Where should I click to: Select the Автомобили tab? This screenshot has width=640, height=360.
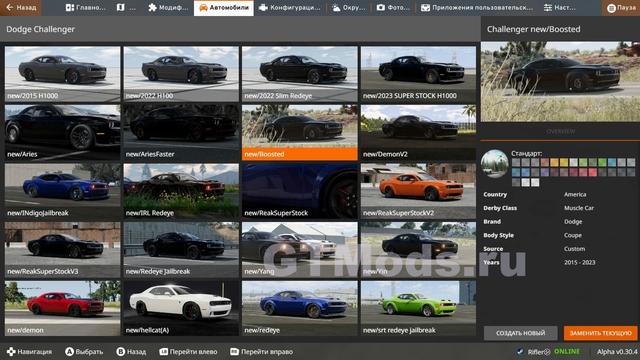224,8
